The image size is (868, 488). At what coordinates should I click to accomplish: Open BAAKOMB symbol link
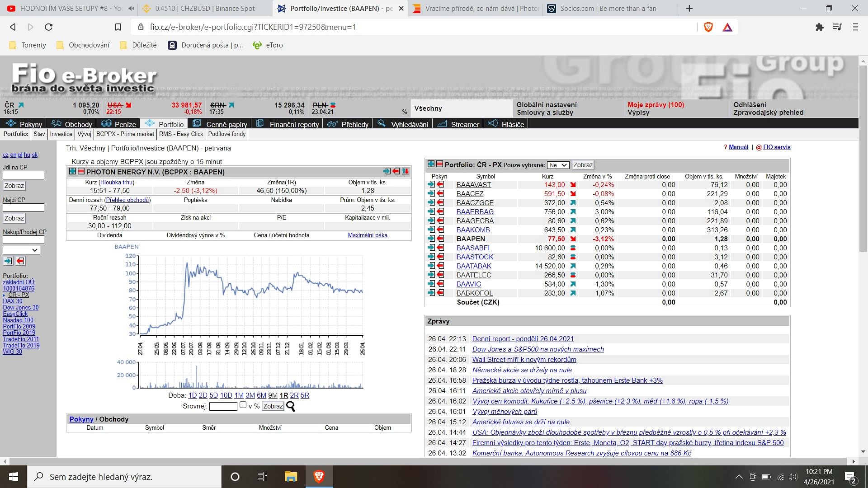tap(473, 230)
